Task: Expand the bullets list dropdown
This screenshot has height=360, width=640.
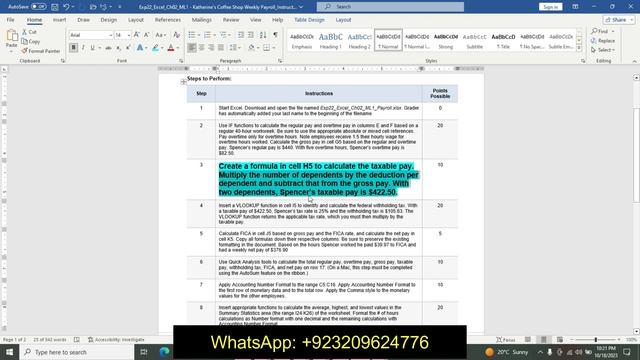Action: tap(199, 36)
